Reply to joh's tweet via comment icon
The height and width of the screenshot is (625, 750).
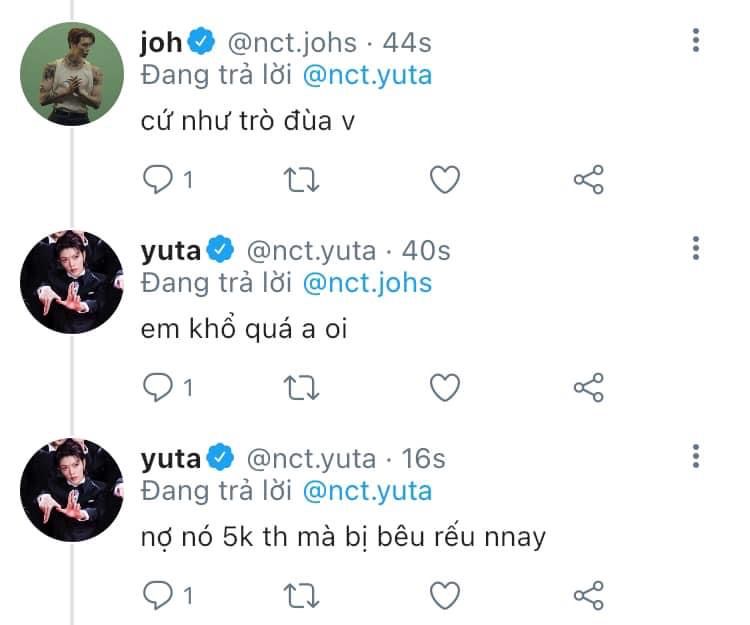pos(158,179)
